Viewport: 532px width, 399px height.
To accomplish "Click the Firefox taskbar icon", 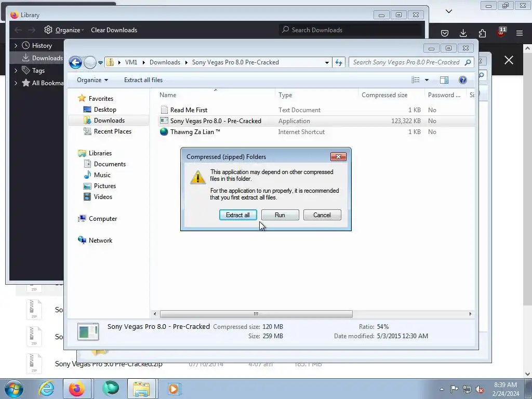I will 77,389.
